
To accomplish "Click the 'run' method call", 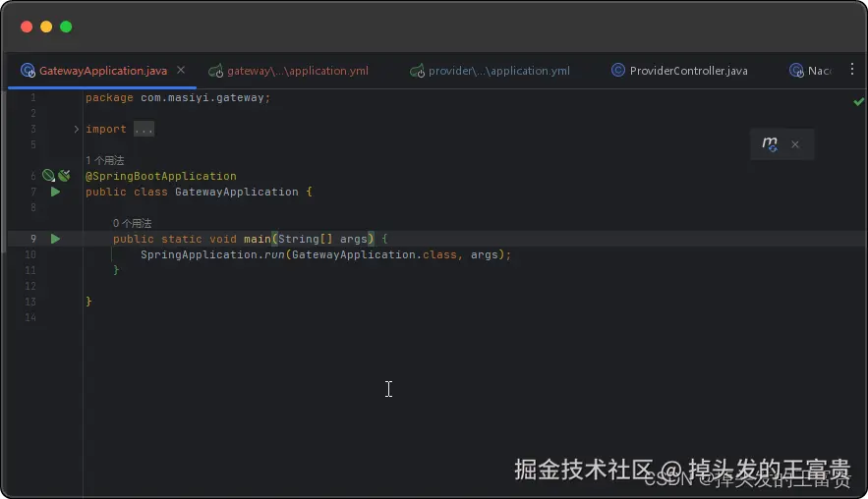I will [274, 254].
